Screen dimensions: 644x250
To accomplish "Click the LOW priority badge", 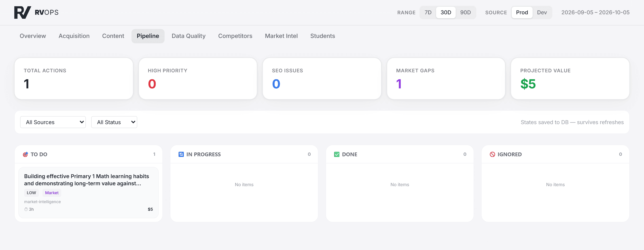I will coord(31,193).
